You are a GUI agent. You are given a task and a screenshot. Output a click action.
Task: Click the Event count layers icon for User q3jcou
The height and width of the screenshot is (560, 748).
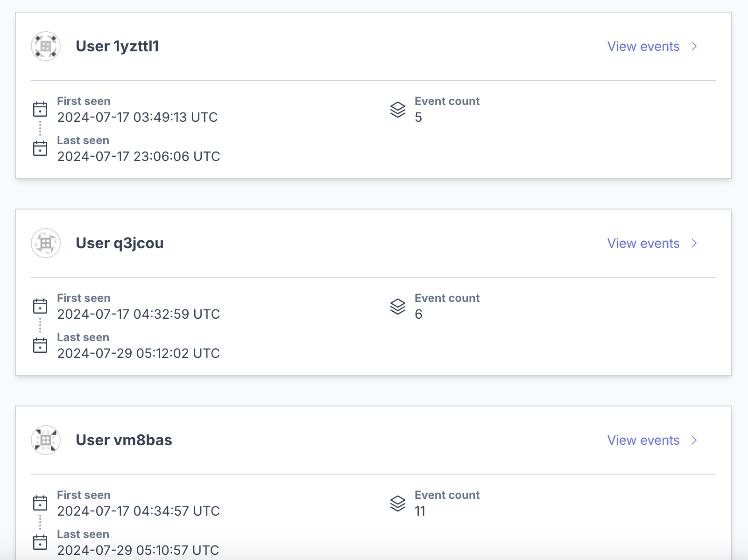click(x=397, y=308)
